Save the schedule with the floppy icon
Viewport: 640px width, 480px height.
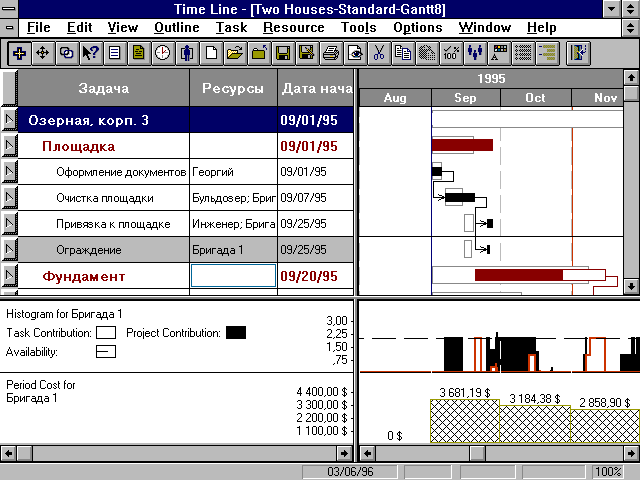(283, 51)
